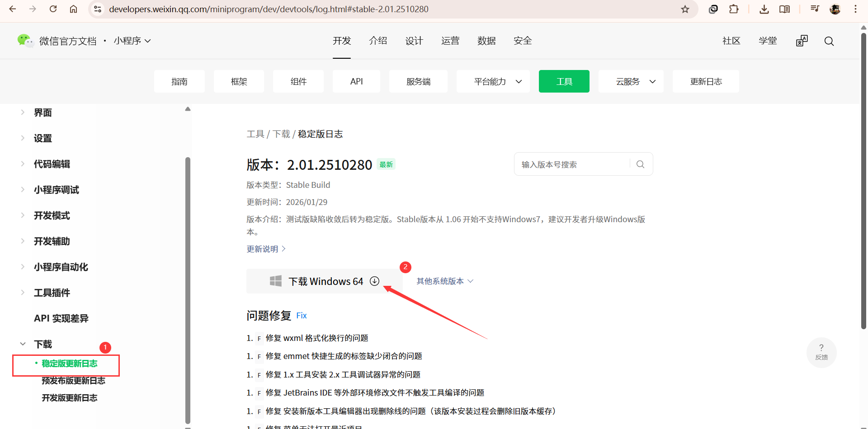The width and height of the screenshot is (868, 429).
Task: Open the 更新日志 sub-nav tab
Action: (x=706, y=81)
